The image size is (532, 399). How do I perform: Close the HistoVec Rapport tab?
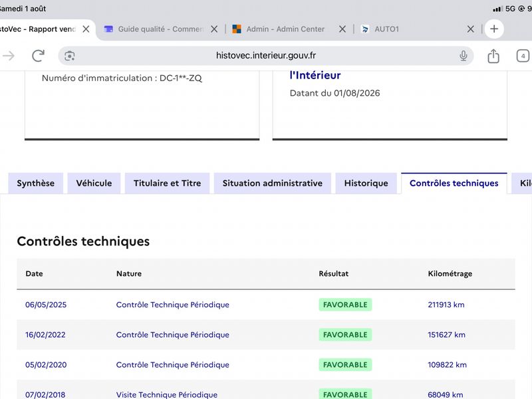pos(86,29)
